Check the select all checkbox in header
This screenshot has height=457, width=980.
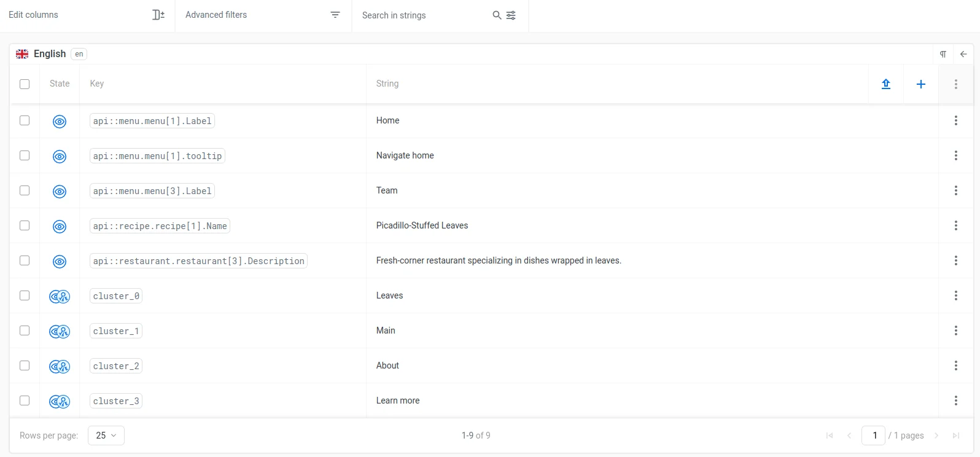[25, 84]
